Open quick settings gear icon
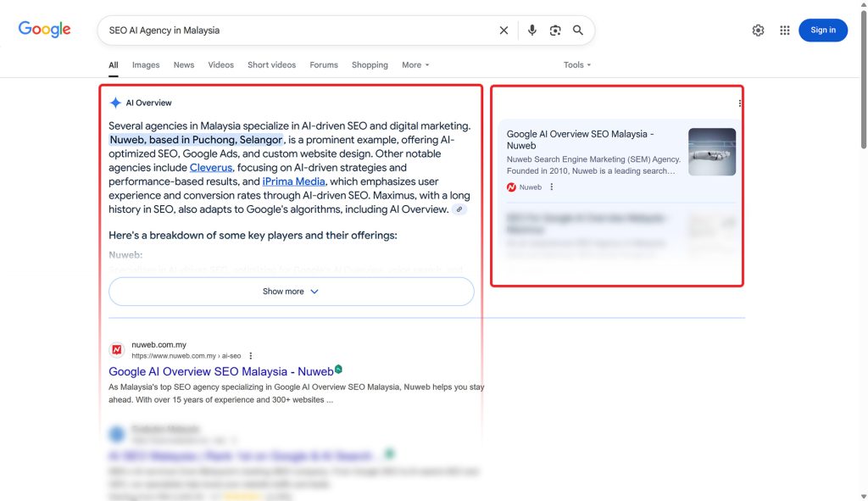 click(x=759, y=31)
